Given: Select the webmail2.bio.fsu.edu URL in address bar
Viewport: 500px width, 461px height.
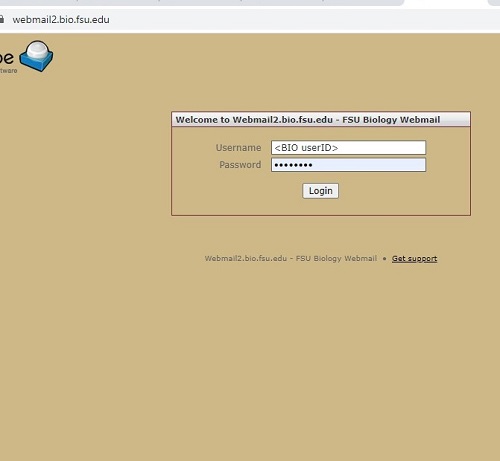Looking at the screenshot, I should [61, 20].
